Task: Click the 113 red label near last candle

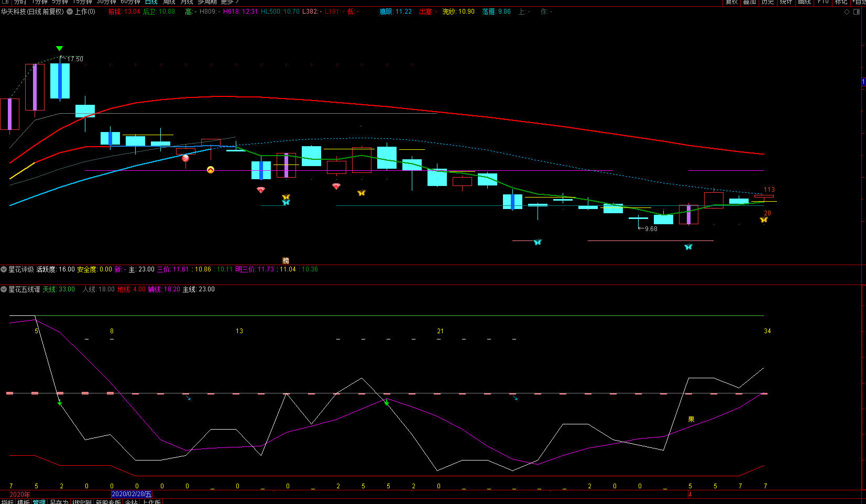Action: click(769, 190)
